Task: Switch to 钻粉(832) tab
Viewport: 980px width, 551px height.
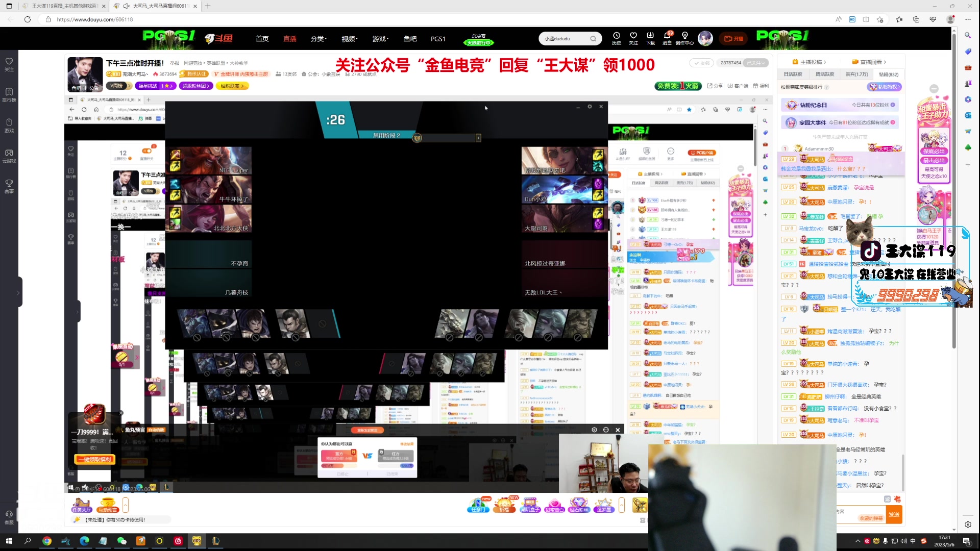Action: click(x=889, y=74)
